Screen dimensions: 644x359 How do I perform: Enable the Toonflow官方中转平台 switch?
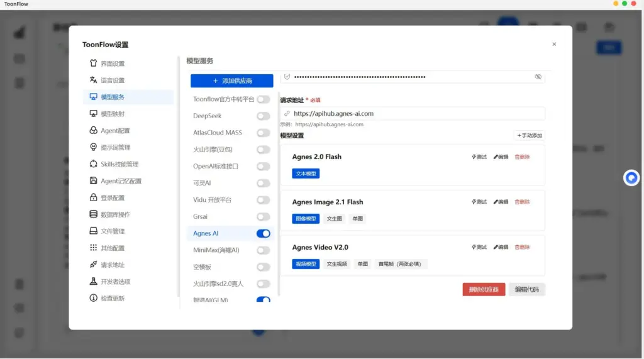(x=264, y=99)
